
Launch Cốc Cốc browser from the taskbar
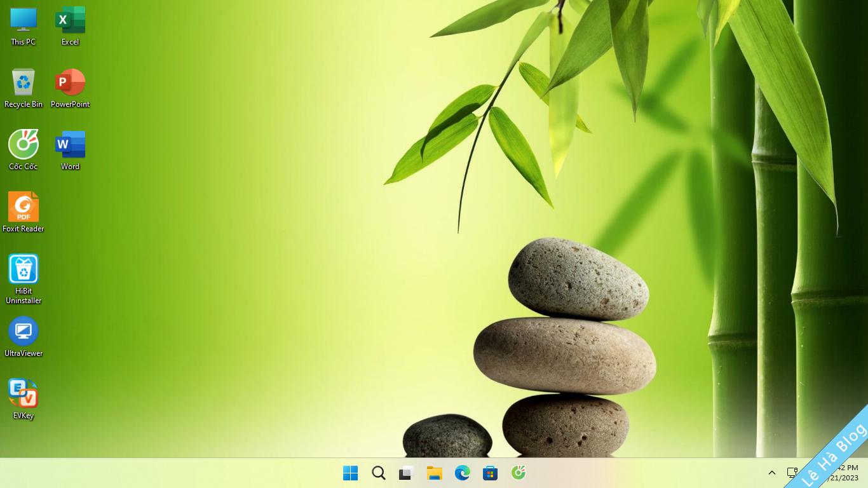[519, 473]
